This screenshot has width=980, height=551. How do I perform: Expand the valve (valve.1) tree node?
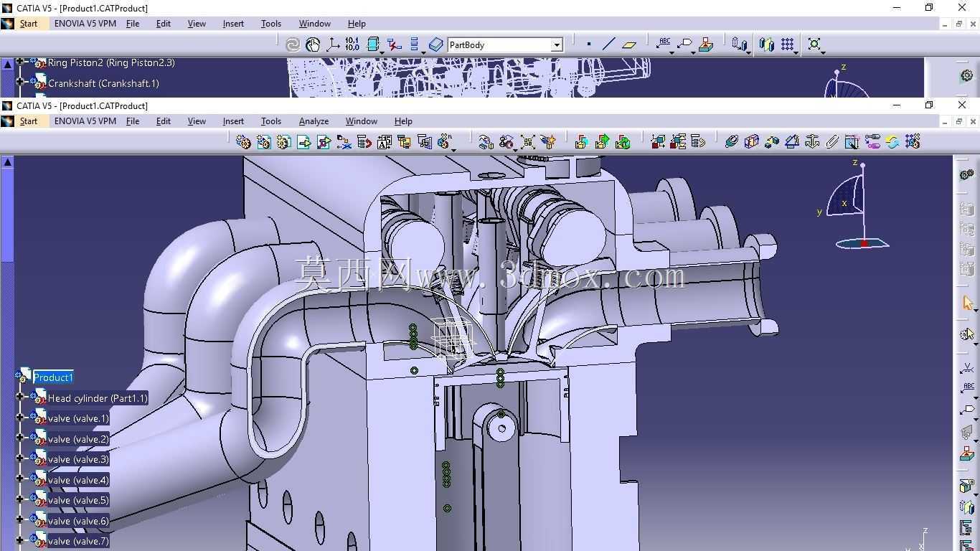pyautogui.click(x=20, y=417)
